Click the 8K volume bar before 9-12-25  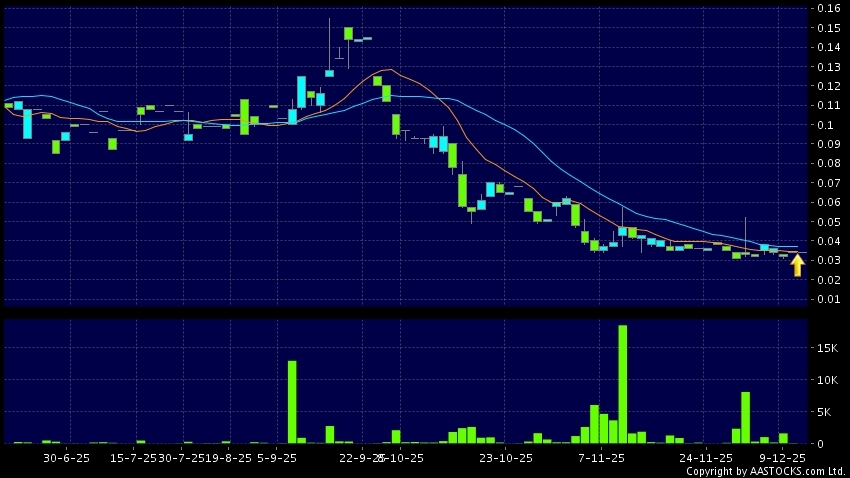click(745, 418)
